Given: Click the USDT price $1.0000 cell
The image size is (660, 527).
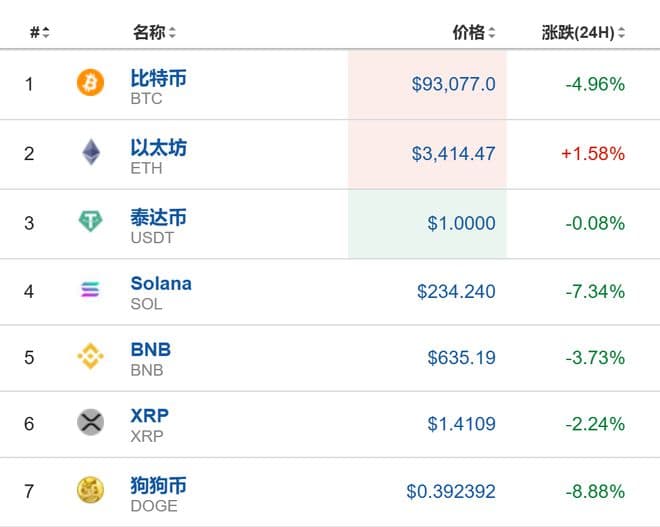Looking at the screenshot, I should 461,223.
